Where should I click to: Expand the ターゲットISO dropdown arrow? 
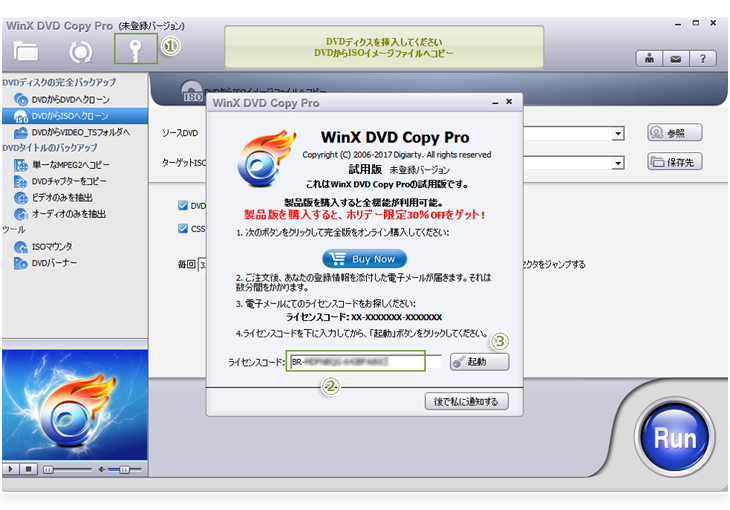click(x=618, y=163)
